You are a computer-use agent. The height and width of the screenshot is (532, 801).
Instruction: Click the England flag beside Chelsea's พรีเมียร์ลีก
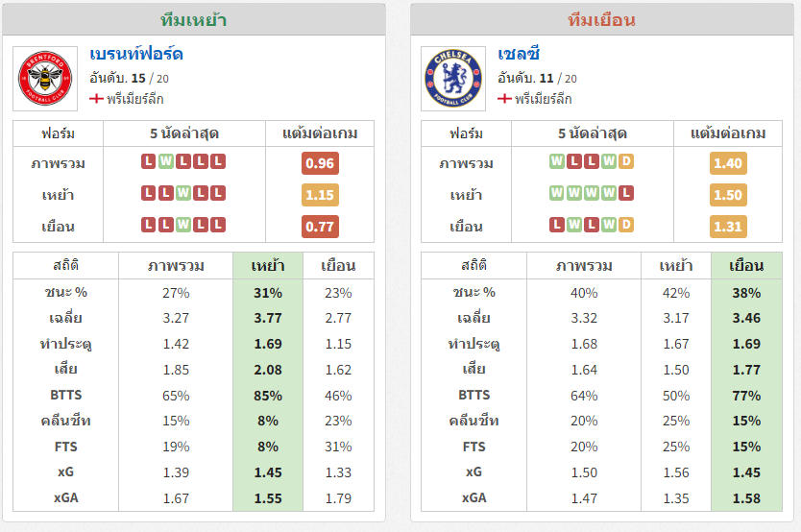504,99
